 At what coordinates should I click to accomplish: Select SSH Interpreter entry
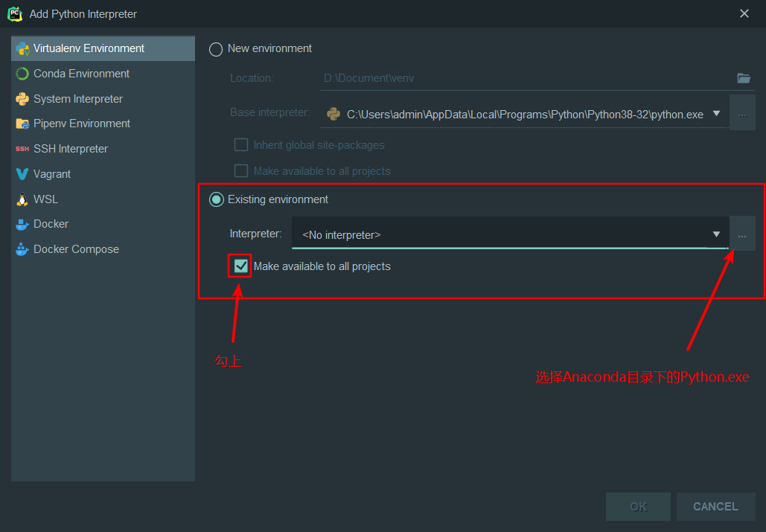103,149
